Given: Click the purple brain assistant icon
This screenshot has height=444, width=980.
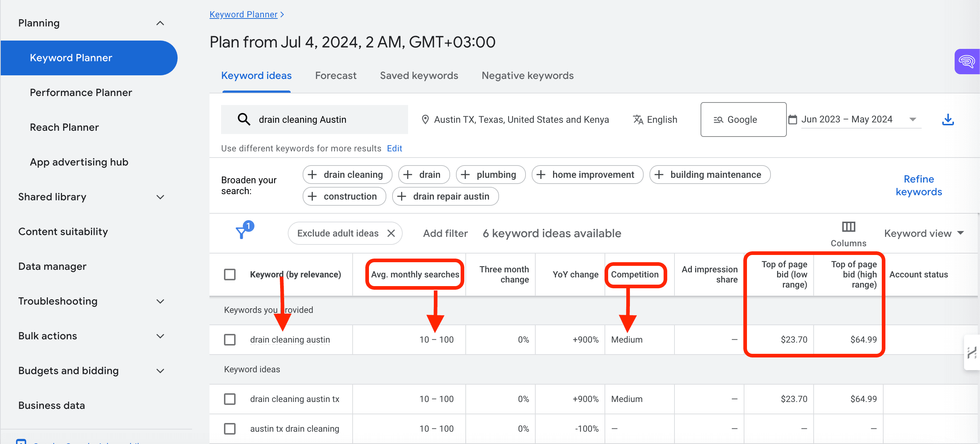Looking at the screenshot, I should pos(967,61).
